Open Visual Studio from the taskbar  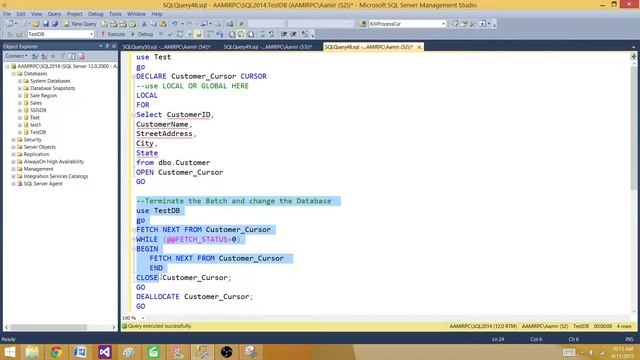tap(104, 352)
